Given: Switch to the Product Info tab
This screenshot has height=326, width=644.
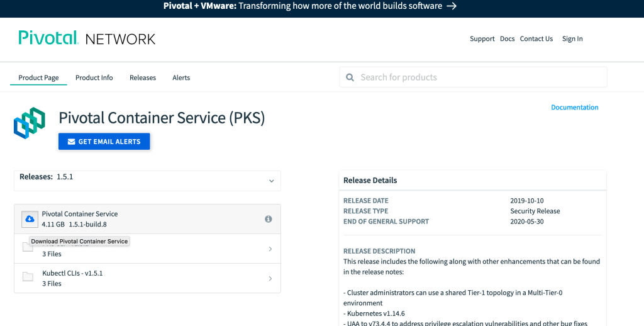Looking at the screenshot, I should 94,78.
